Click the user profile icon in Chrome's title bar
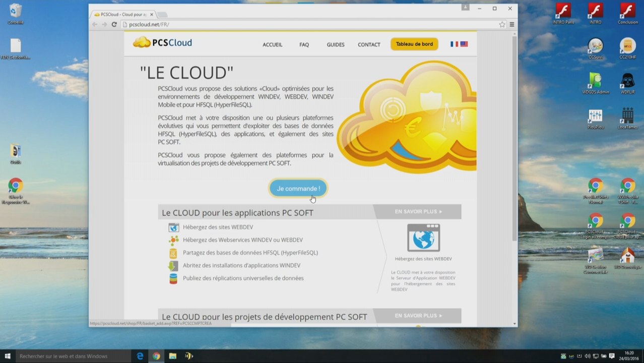 point(465,8)
